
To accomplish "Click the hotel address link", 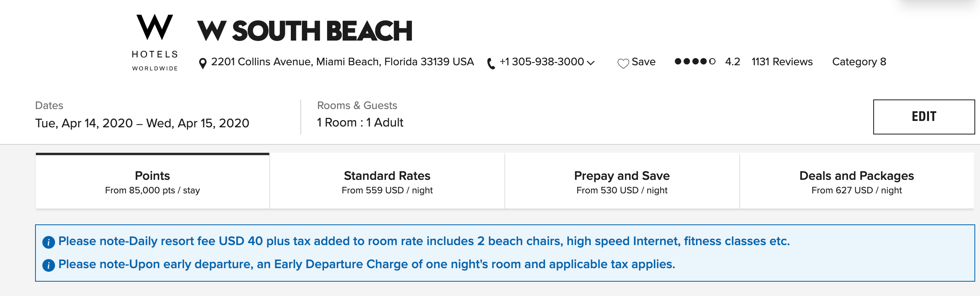I will point(342,62).
